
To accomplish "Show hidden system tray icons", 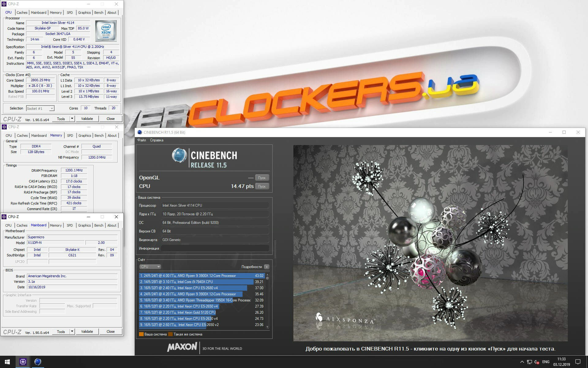I will [522, 362].
